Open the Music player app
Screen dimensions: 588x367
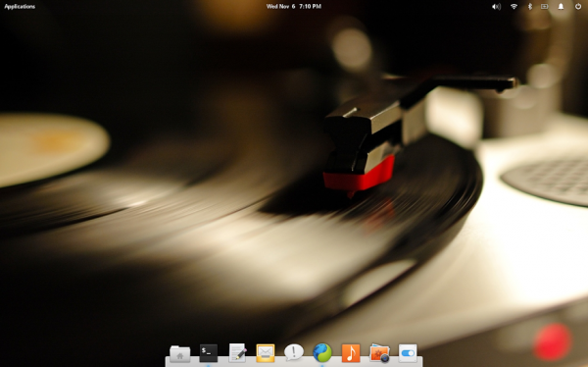coord(351,353)
